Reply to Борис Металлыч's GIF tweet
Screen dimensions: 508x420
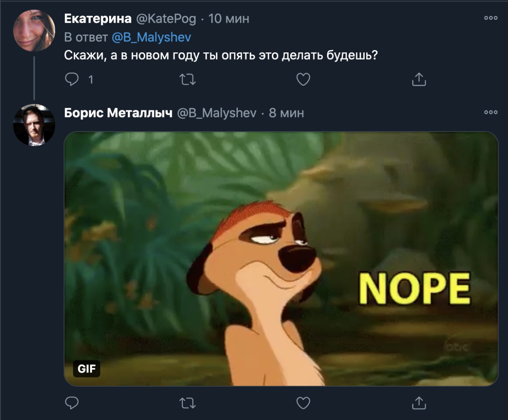72,403
